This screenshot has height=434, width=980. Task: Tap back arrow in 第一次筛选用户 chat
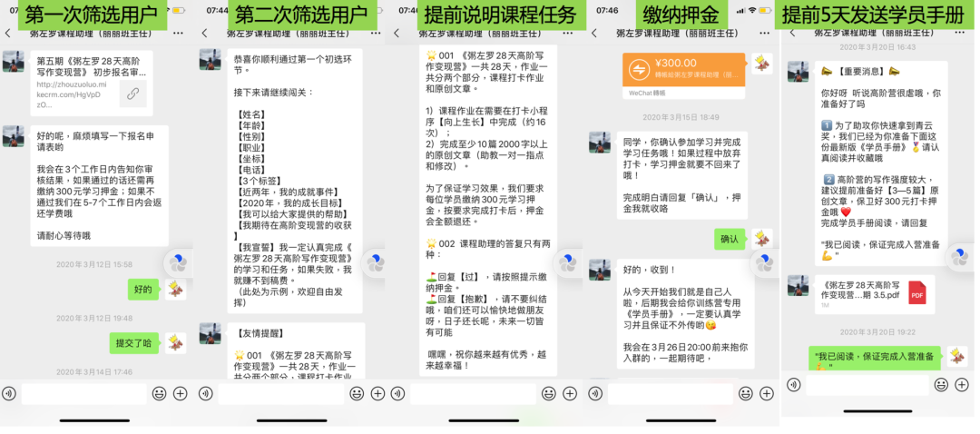pyautogui.click(x=8, y=34)
